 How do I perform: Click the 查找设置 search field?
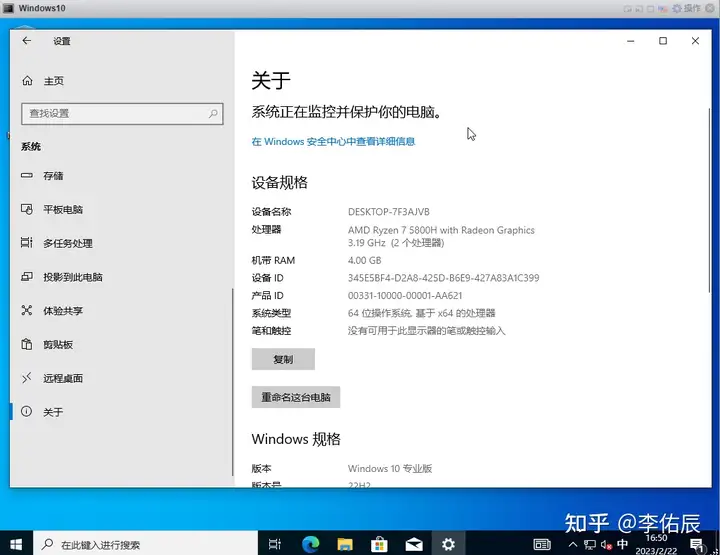point(122,113)
